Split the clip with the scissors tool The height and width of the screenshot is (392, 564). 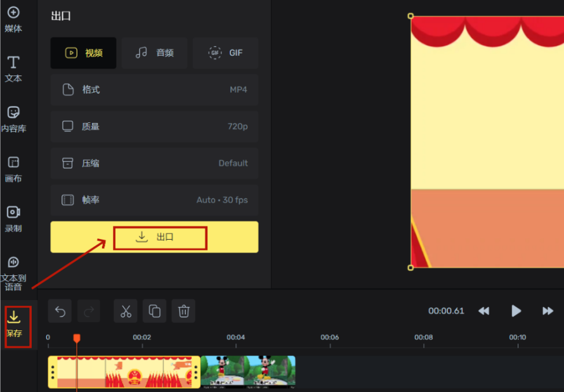125,311
